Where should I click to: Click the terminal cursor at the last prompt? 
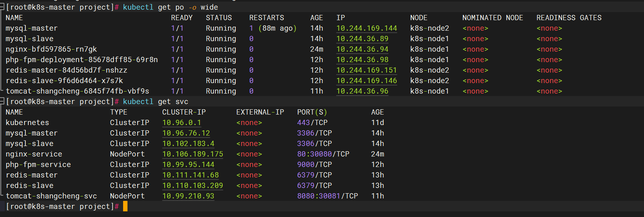[125, 206]
